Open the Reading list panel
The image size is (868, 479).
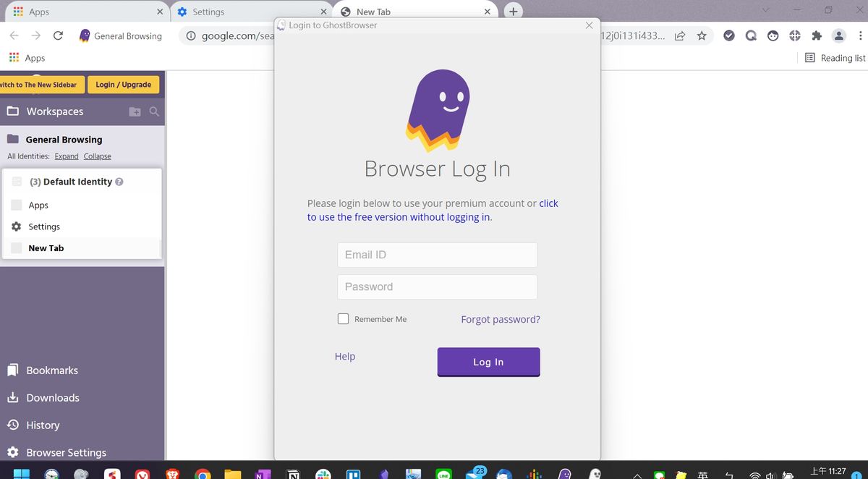click(835, 58)
